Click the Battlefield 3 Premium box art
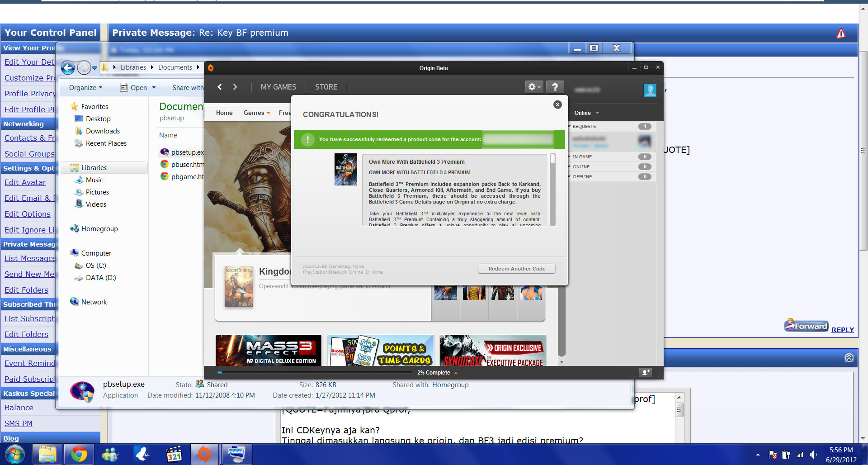Viewport: 868px width, 465px height. pos(345,170)
